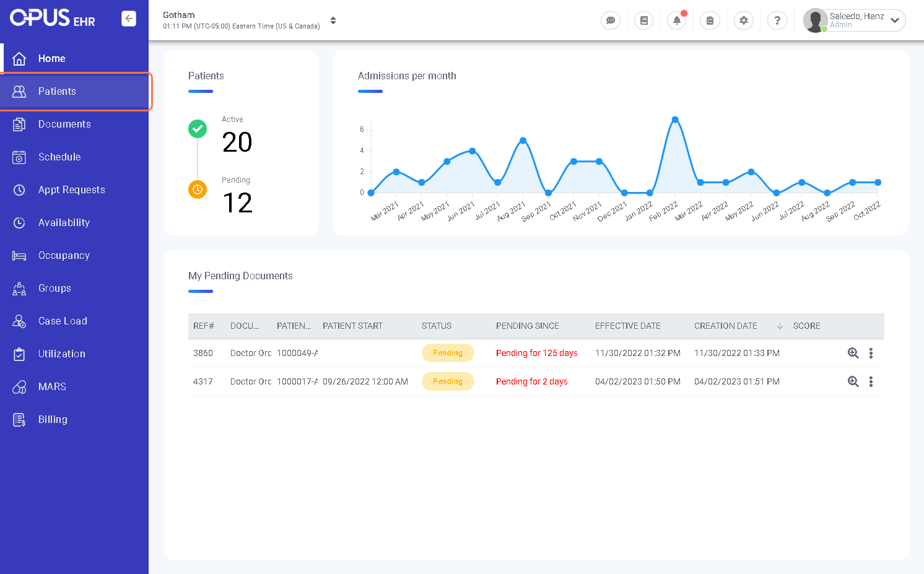Click reference number 4317

(203, 381)
